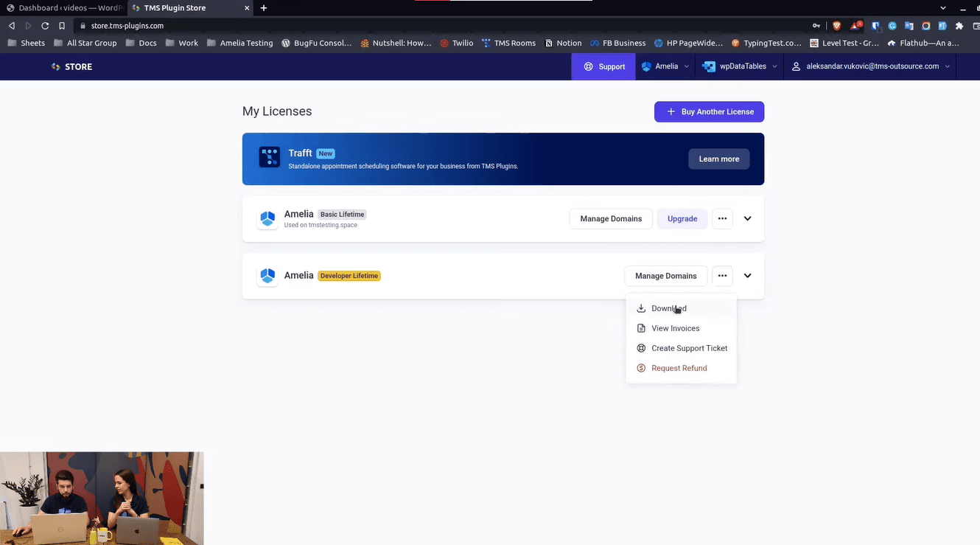Screen dimensions: 980x545
Task: Open the TMS Rooms bookmark
Action: click(508, 43)
